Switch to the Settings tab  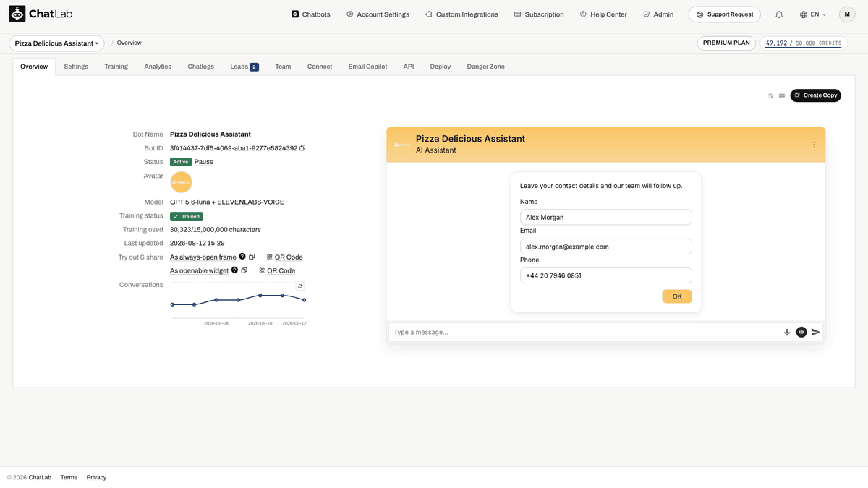[x=76, y=67]
